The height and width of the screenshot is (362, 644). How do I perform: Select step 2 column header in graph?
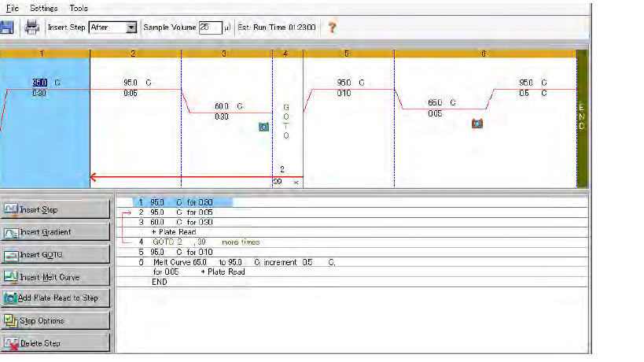tap(135, 54)
